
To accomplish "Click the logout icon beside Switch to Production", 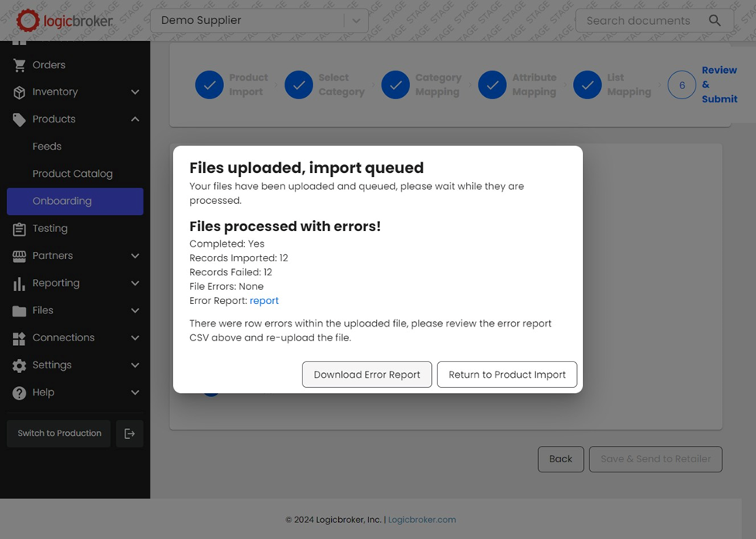I will [x=129, y=434].
